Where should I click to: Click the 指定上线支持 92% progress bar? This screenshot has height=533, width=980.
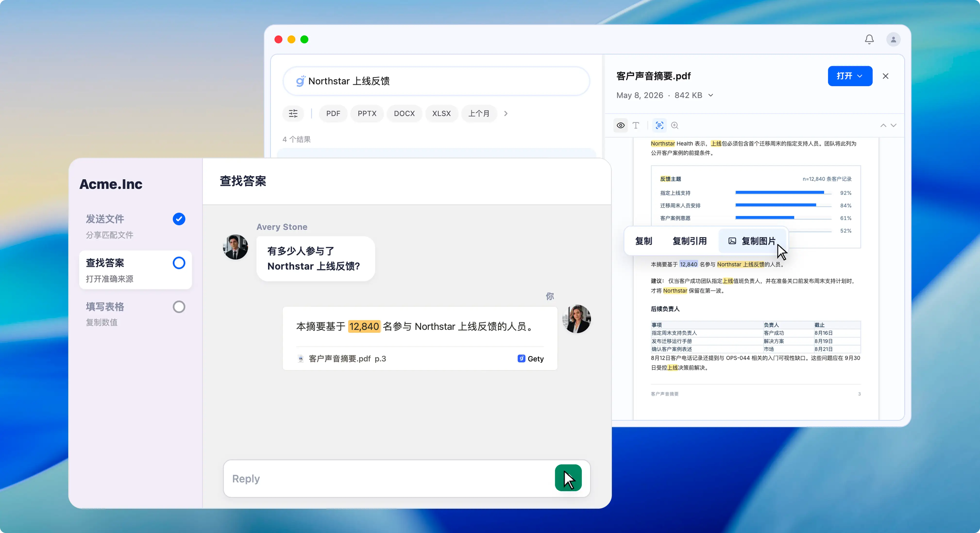click(x=783, y=193)
